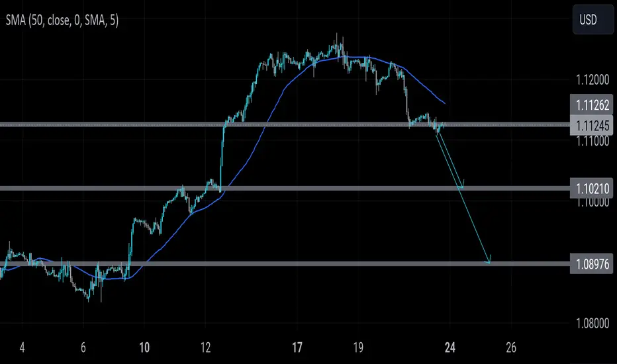Click the date label 12 on time axis
Screen dimensions: 617x364
205,347
